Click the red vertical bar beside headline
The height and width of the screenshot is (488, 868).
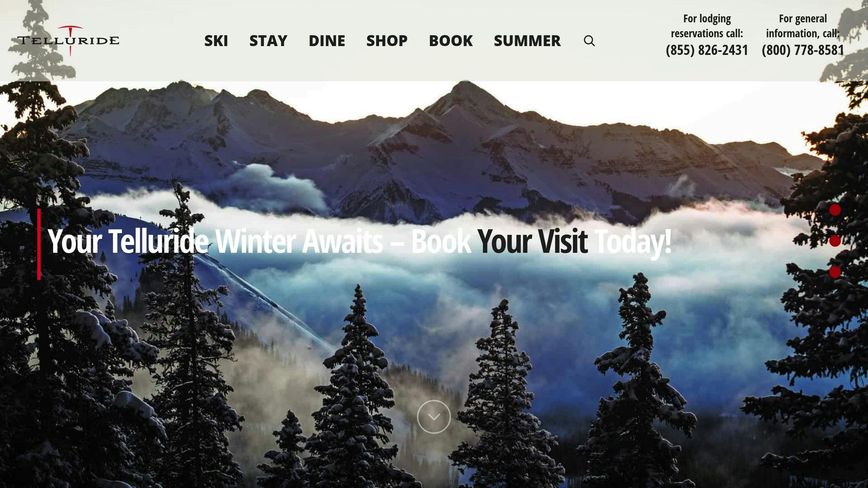click(x=39, y=244)
